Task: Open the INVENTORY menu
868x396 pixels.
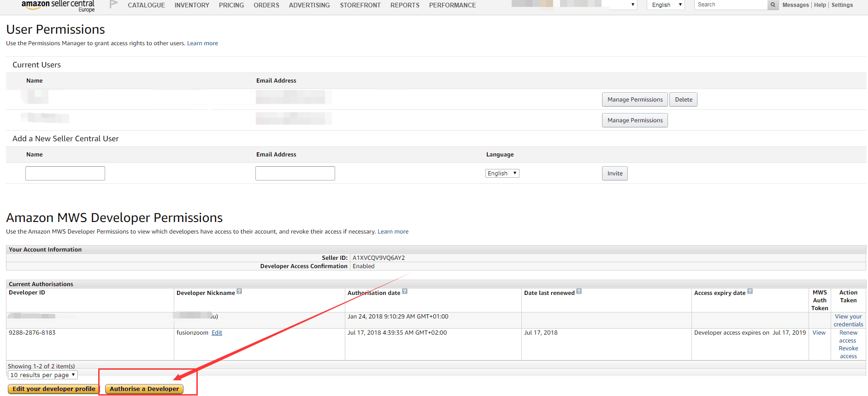Action: (192, 5)
